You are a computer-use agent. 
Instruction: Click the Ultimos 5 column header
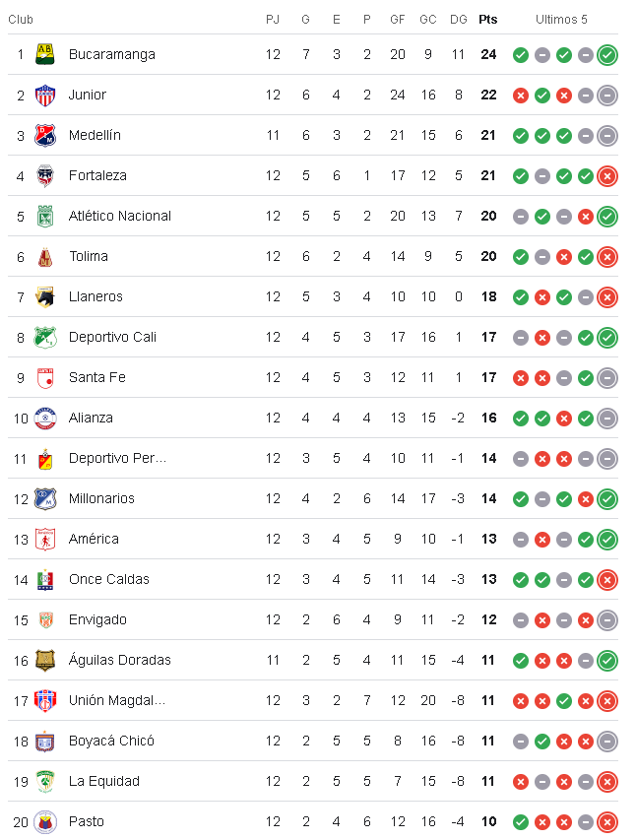tap(561, 20)
